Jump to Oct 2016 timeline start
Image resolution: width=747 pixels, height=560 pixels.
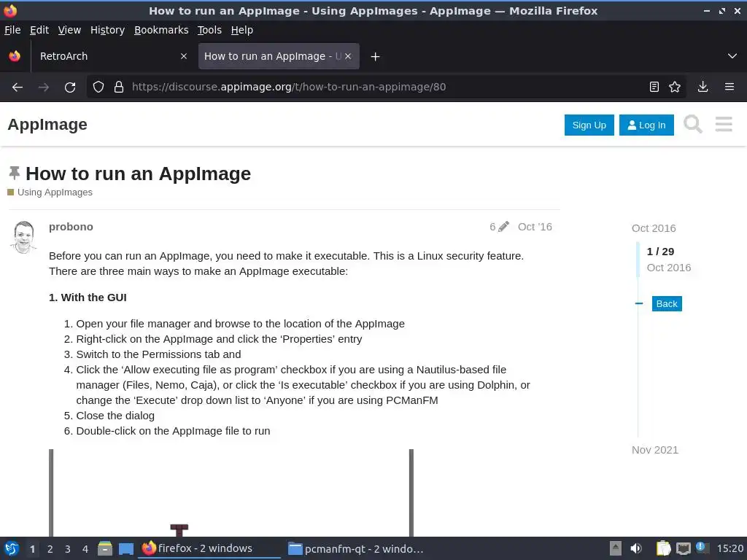tap(653, 228)
